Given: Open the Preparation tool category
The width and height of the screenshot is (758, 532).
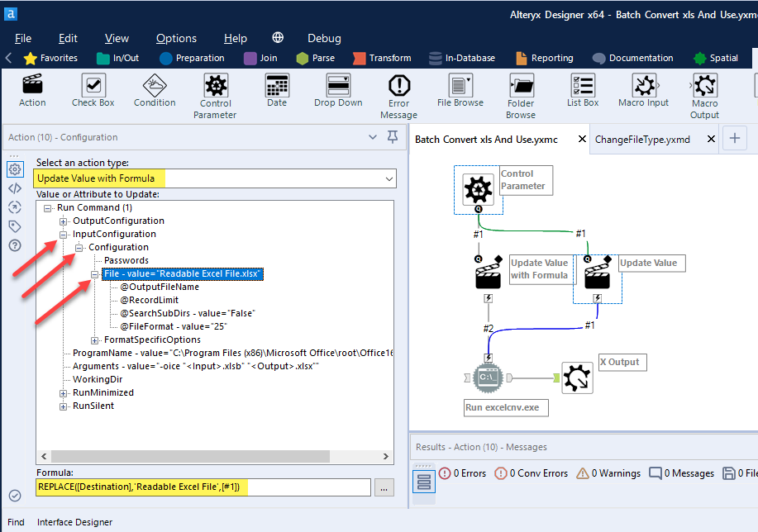Looking at the screenshot, I should pyautogui.click(x=192, y=58).
